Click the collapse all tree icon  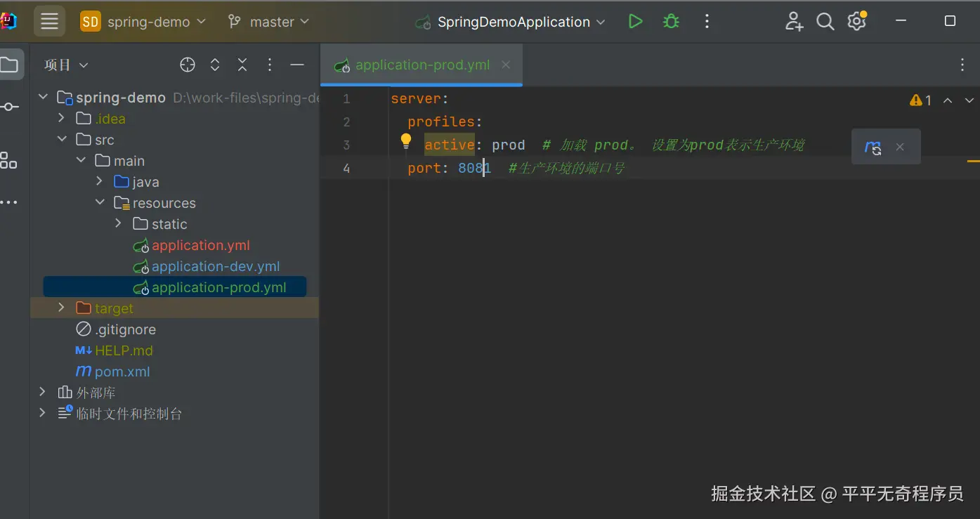[x=242, y=65]
